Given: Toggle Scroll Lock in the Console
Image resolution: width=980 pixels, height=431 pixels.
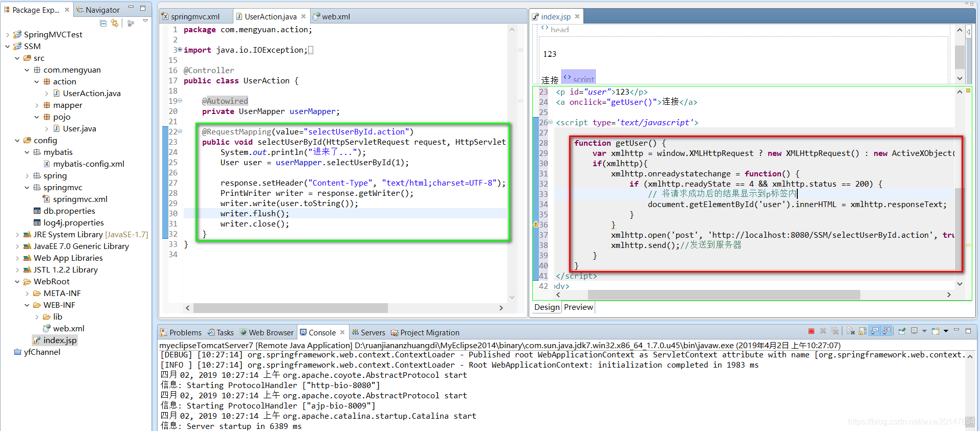Looking at the screenshot, I should pos(862,331).
